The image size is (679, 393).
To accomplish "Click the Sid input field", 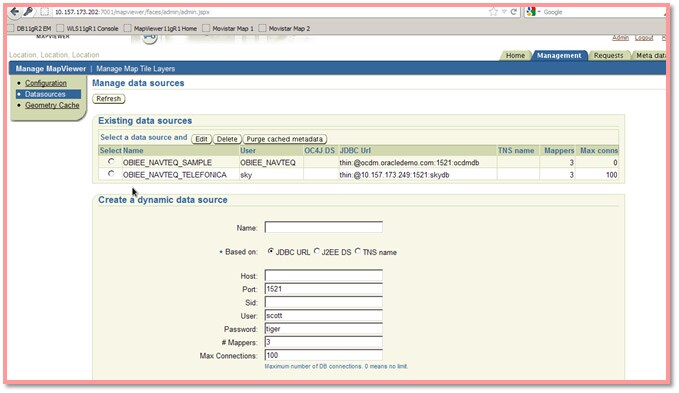I will [323, 302].
